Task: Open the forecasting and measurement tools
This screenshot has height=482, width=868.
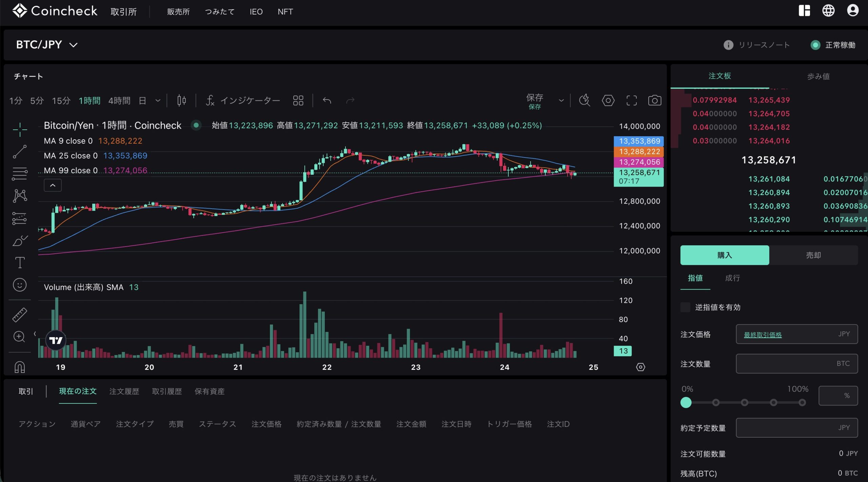Action: tap(20, 218)
